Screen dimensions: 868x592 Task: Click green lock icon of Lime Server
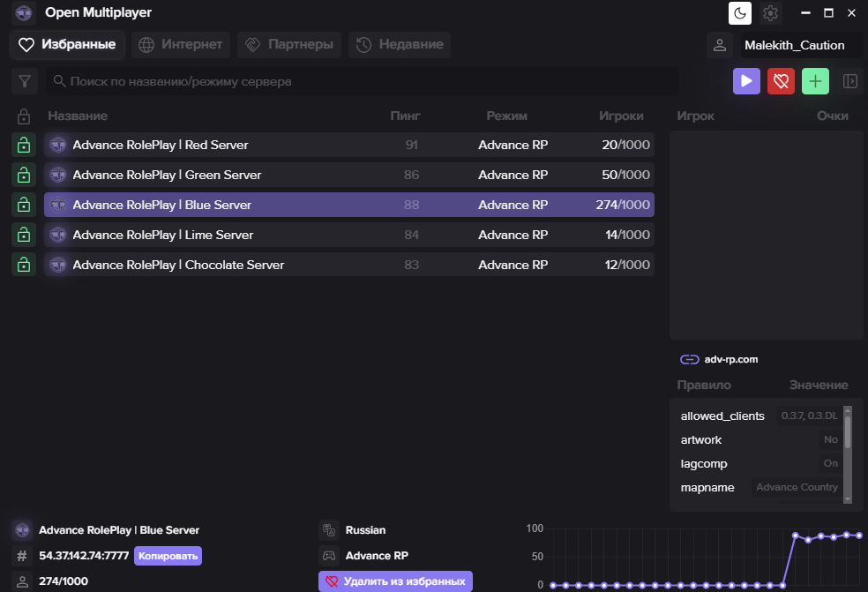[23, 235]
